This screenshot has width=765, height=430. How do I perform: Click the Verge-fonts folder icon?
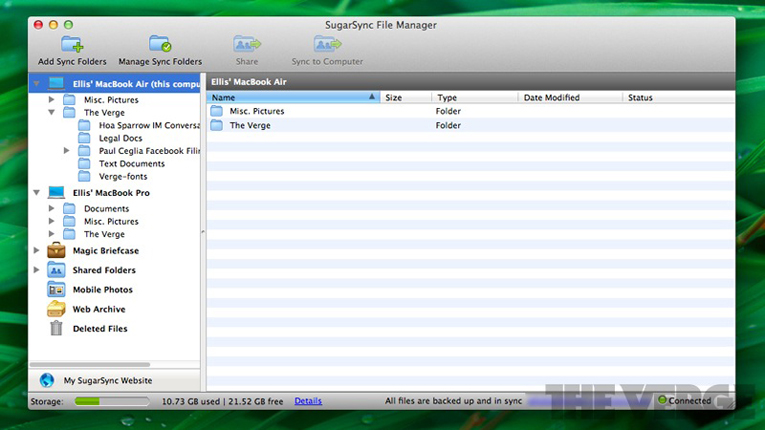coord(84,176)
